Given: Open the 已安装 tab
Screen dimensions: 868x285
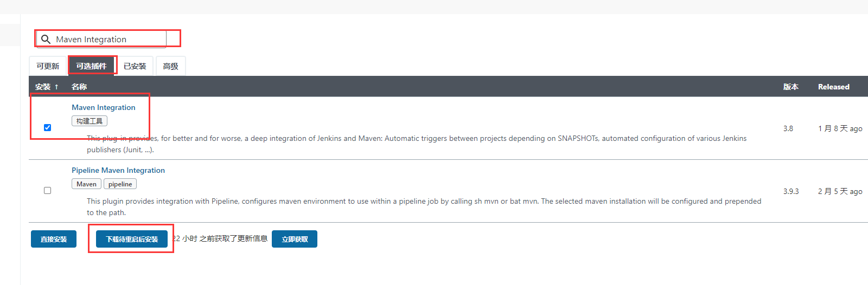Looking at the screenshot, I should tap(135, 66).
